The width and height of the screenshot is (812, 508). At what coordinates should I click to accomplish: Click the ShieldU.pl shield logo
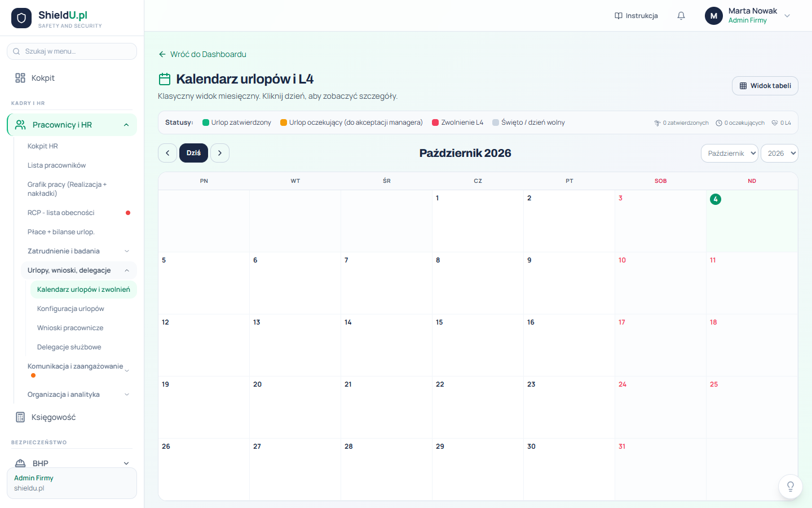click(x=21, y=18)
